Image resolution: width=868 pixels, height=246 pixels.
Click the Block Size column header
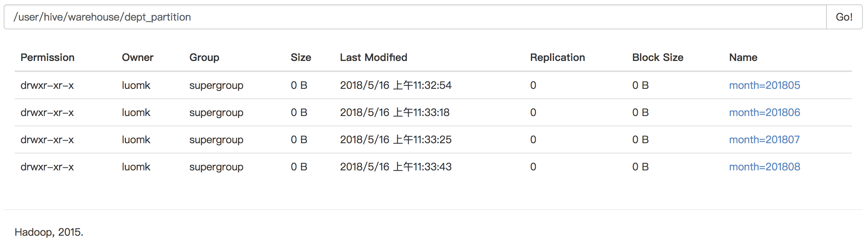pyautogui.click(x=657, y=57)
